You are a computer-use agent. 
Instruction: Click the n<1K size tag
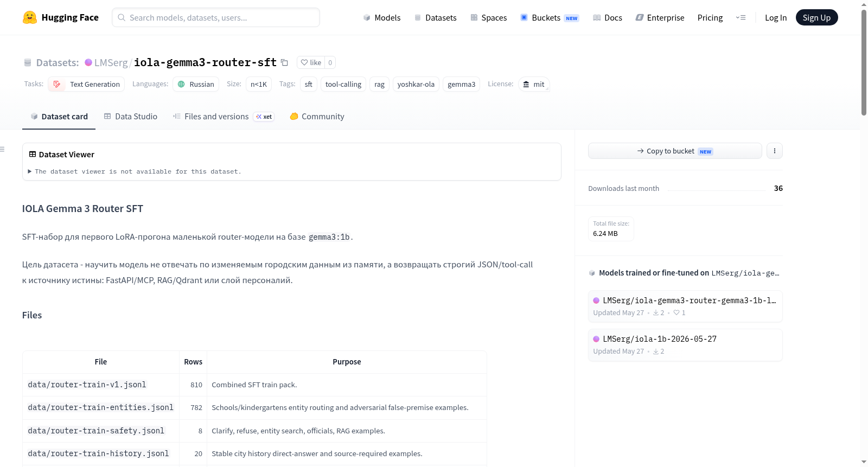point(259,84)
